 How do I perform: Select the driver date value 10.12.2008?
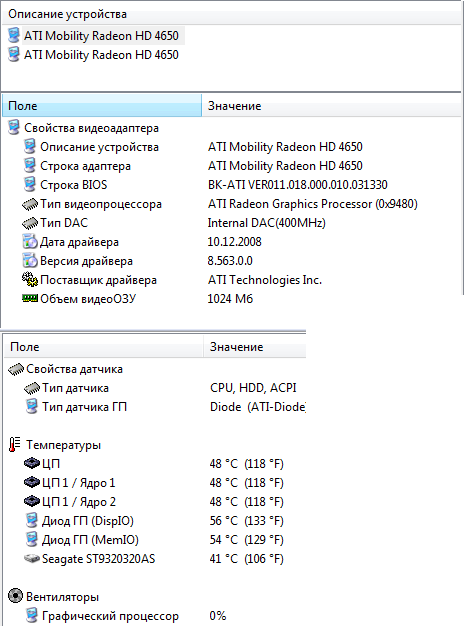(234, 242)
